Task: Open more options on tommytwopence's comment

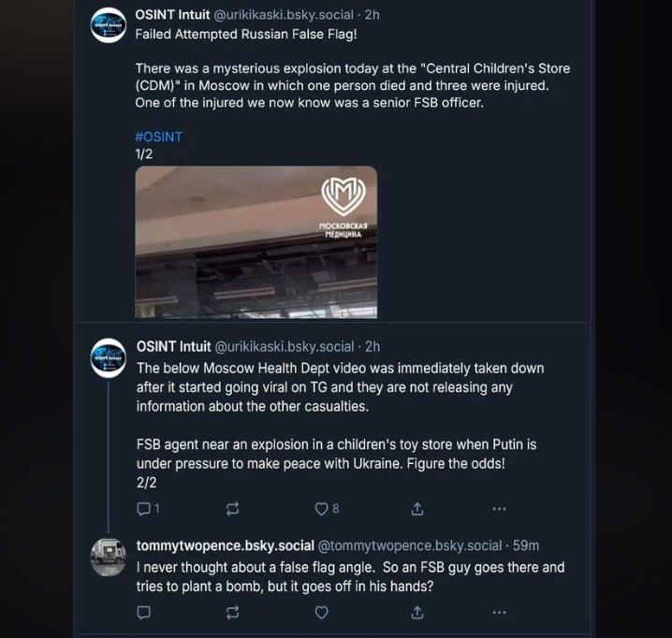Action: [499, 613]
